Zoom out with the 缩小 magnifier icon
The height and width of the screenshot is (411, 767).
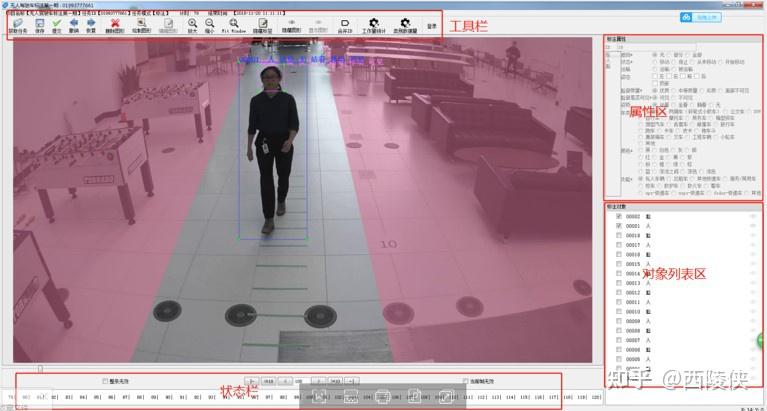coord(209,25)
